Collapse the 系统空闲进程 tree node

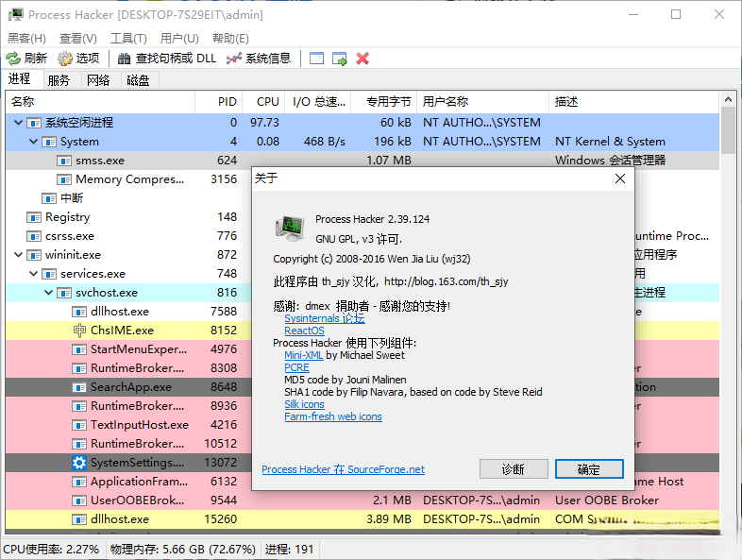pos(19,123)
